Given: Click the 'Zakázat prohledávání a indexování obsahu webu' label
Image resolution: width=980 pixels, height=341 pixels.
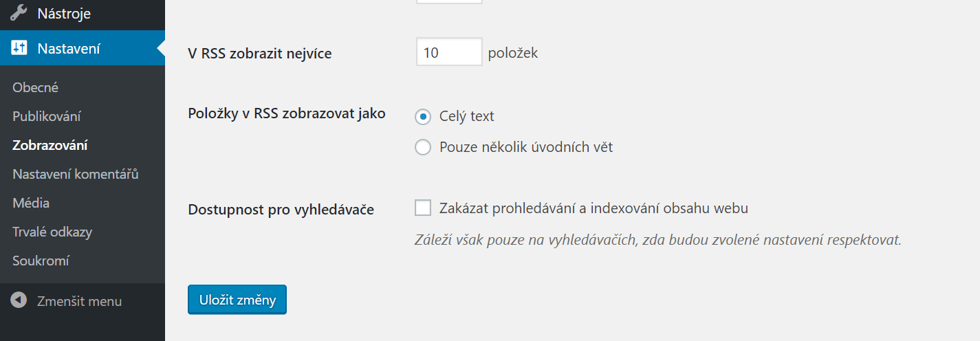Looking at the screenshot, I should (594, 208).
